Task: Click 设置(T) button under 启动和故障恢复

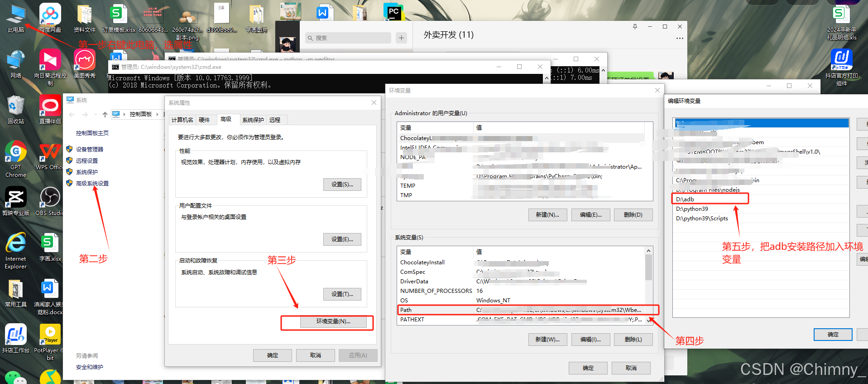Action: (x=342, y=294)
